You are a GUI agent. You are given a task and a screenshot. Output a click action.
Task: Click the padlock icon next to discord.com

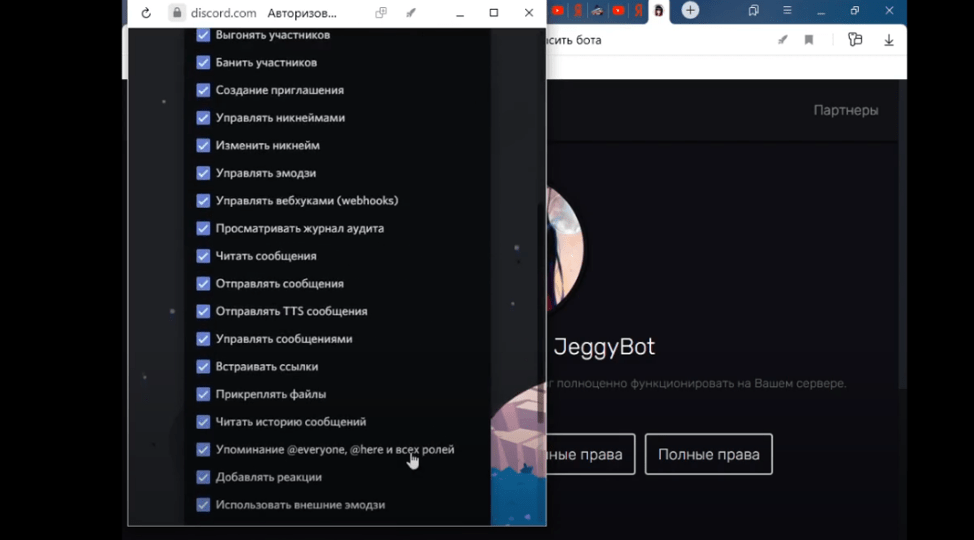(176, 13)
